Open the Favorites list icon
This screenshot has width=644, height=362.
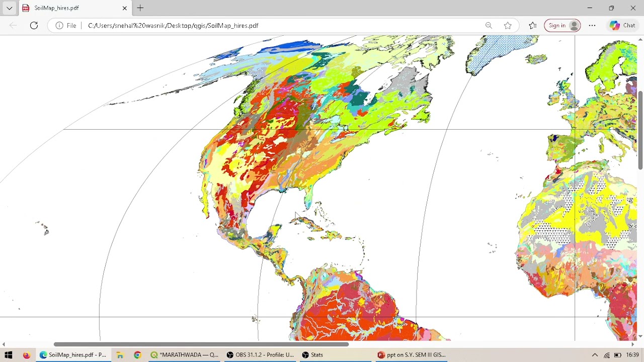533,25
